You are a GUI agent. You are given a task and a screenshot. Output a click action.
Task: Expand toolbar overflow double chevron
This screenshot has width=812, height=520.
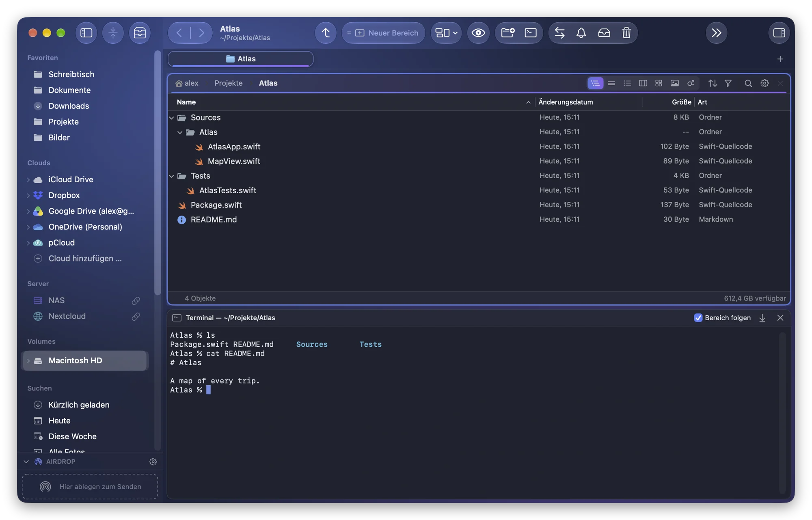tap(717, 33)
